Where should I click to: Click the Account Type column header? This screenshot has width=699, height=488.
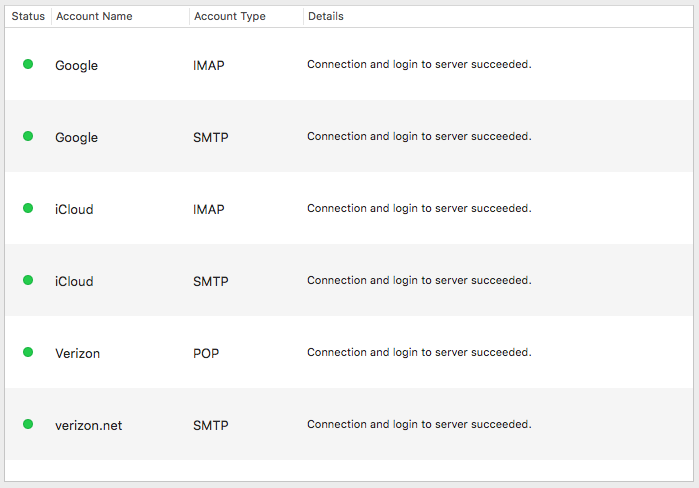pyautogui.click(x=229, y=17)
